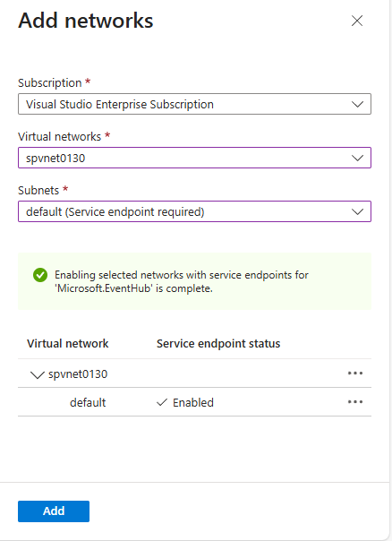Click the Virtual network column header
The image size is (392, 541).
tap(68, 344)
